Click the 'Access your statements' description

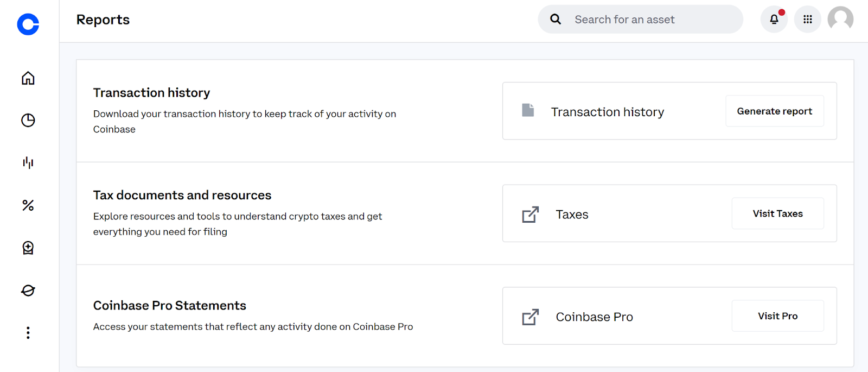(x=253, y=327)
